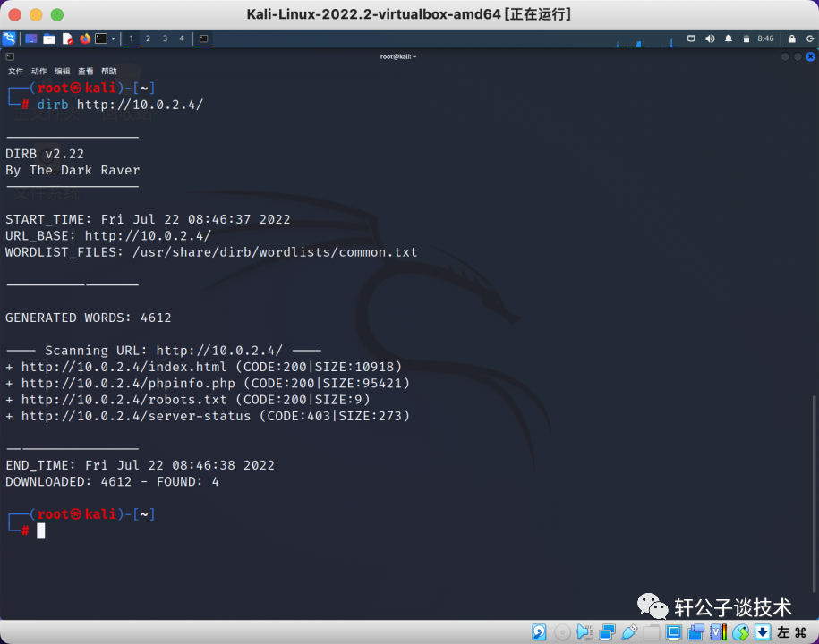Click the phpinfo.php result line

click(x=208, y=383)
